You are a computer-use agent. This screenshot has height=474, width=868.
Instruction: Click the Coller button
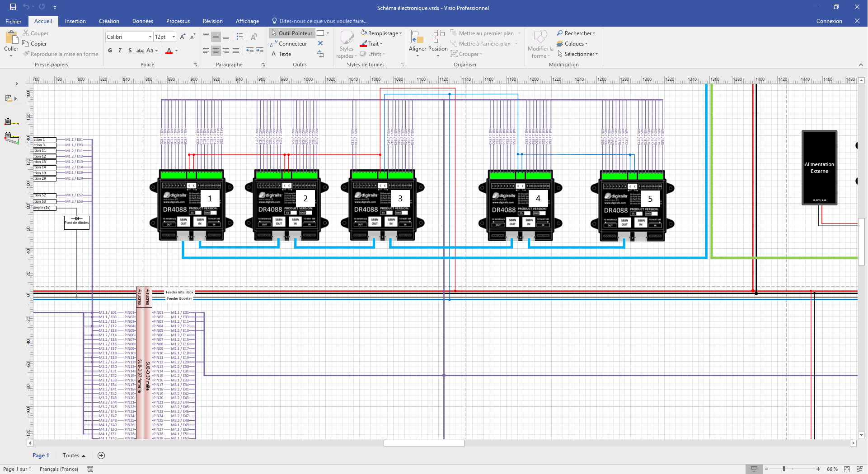coord(11,43)
